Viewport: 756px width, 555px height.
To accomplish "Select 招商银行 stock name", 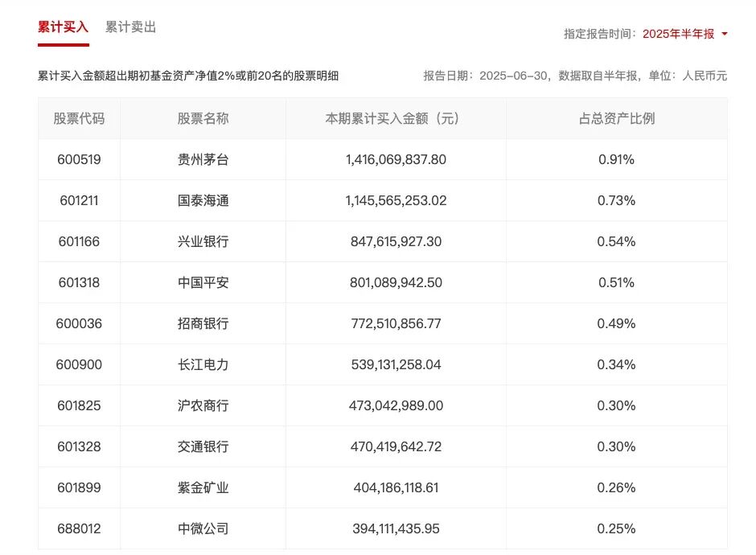I will pos(203,323).
